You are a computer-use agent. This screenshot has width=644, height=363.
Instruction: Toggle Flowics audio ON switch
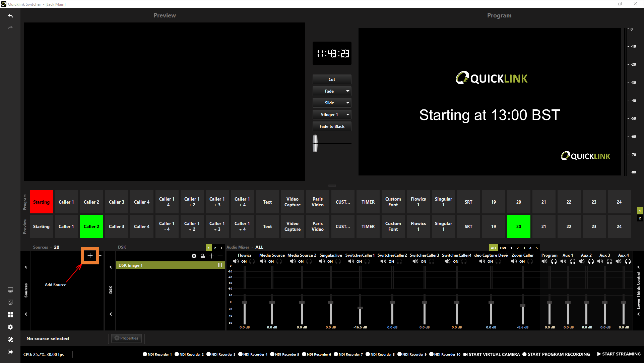click(244, 262)
